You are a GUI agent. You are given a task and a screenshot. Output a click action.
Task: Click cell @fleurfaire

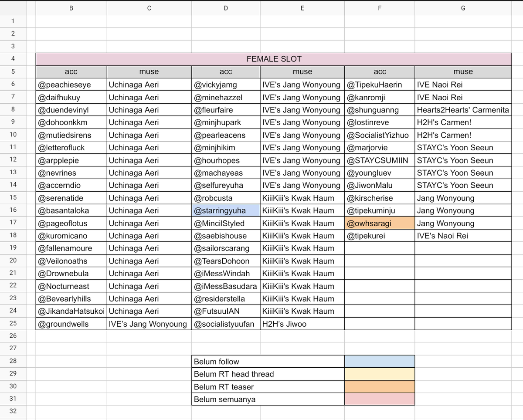226,110
